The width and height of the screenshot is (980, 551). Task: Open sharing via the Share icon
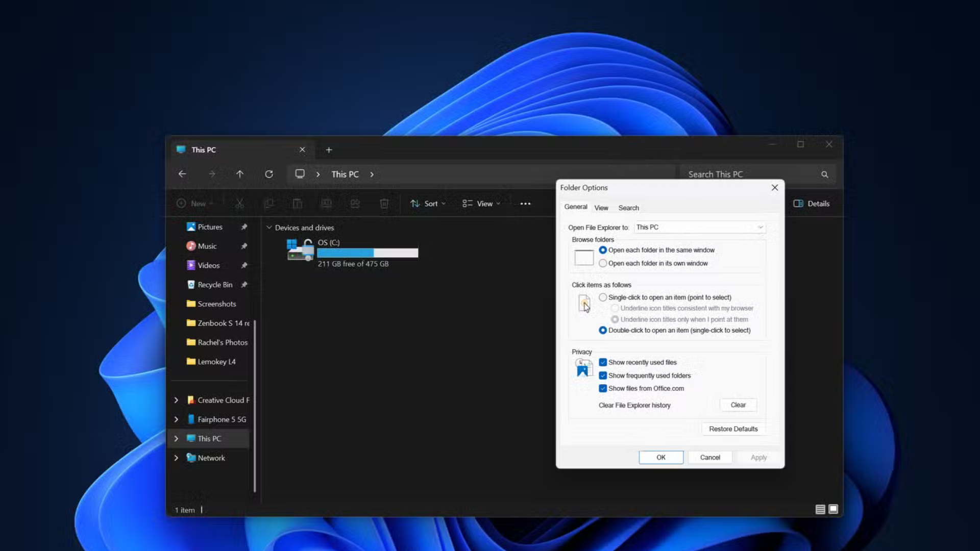pos(355,203)
